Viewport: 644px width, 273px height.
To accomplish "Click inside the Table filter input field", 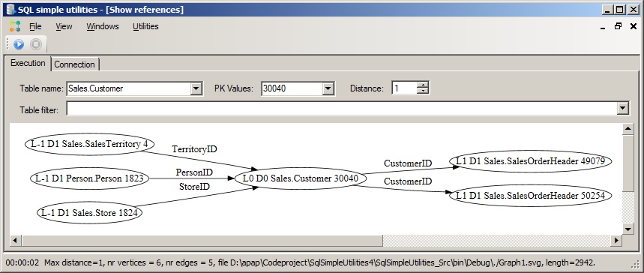I will coord(342,109).
